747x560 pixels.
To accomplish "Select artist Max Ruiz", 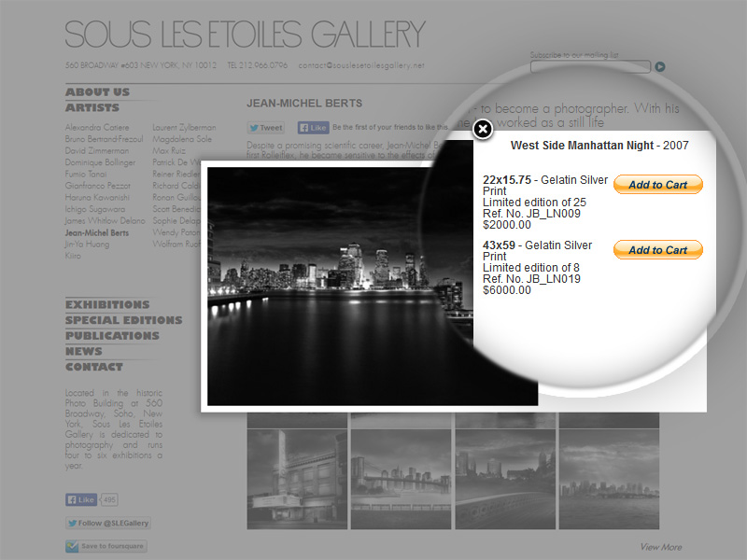I will 169,151.
